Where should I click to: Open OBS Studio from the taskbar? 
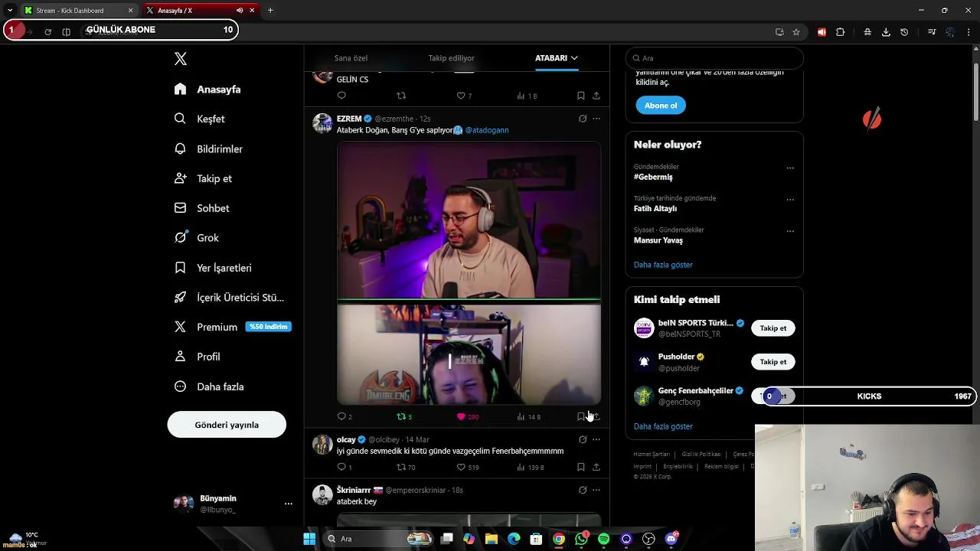(x=648, y=539)
